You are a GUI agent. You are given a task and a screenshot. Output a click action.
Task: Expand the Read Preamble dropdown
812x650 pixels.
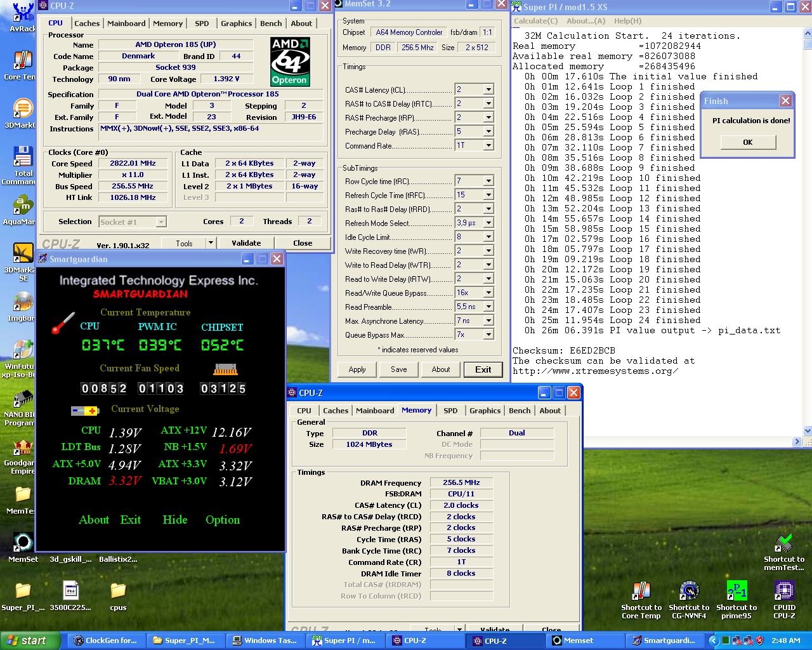488,307
